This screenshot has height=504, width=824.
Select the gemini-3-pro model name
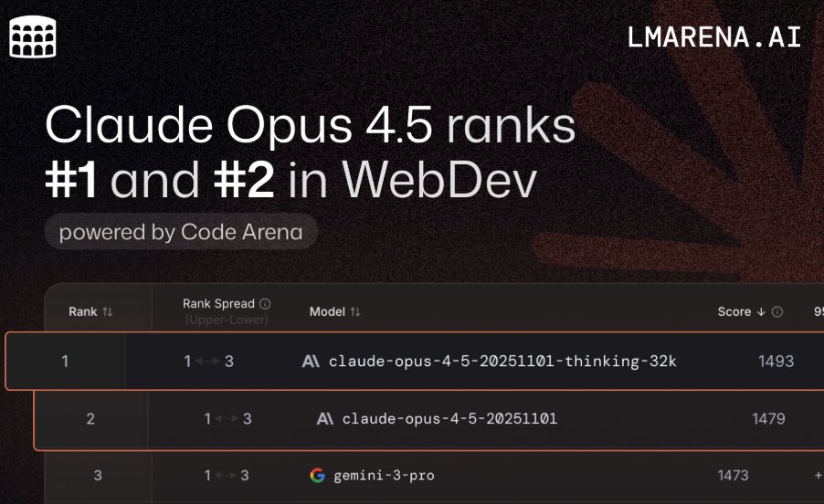click(x=385, y=476)
